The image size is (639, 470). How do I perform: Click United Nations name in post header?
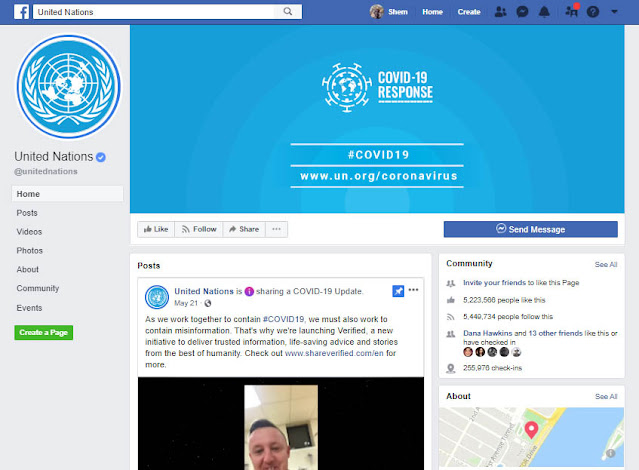tap(204, 291)
